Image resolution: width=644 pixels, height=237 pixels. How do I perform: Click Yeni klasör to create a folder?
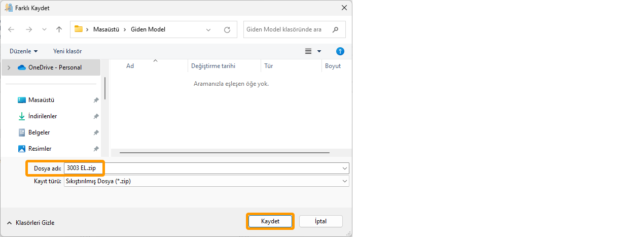(x=67, y=51)
